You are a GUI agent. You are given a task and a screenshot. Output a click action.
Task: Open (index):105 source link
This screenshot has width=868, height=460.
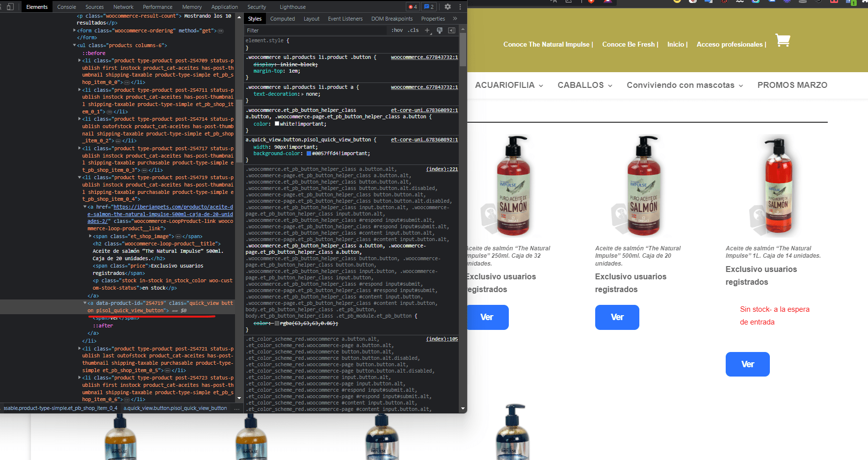tap(442, 339)
